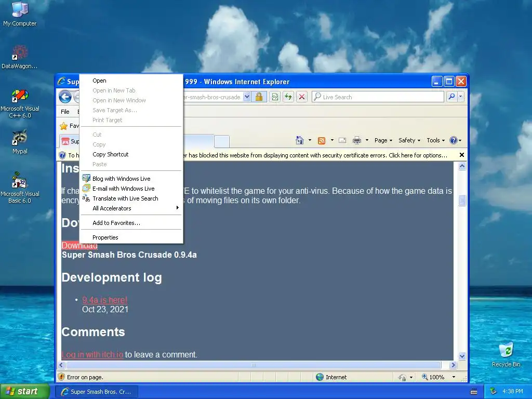This screenshot has width=532, height=399.
Task: Expand search provider dropdown arrow
Action: click(460, 97)
